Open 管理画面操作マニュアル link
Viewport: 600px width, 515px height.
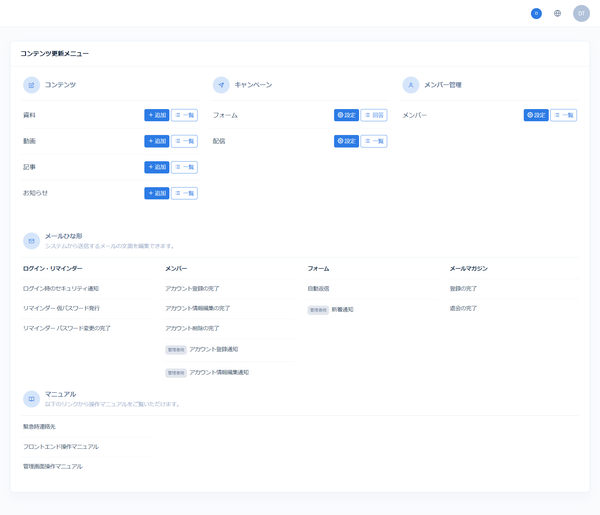(x=53, y=466)
